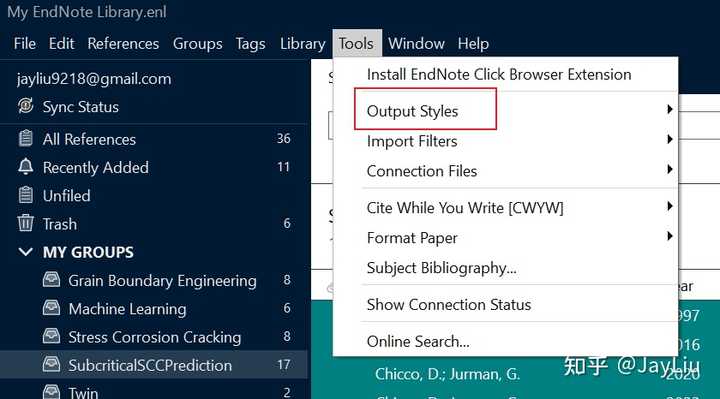
Task: Open the File menu
Action: point(25,44)
